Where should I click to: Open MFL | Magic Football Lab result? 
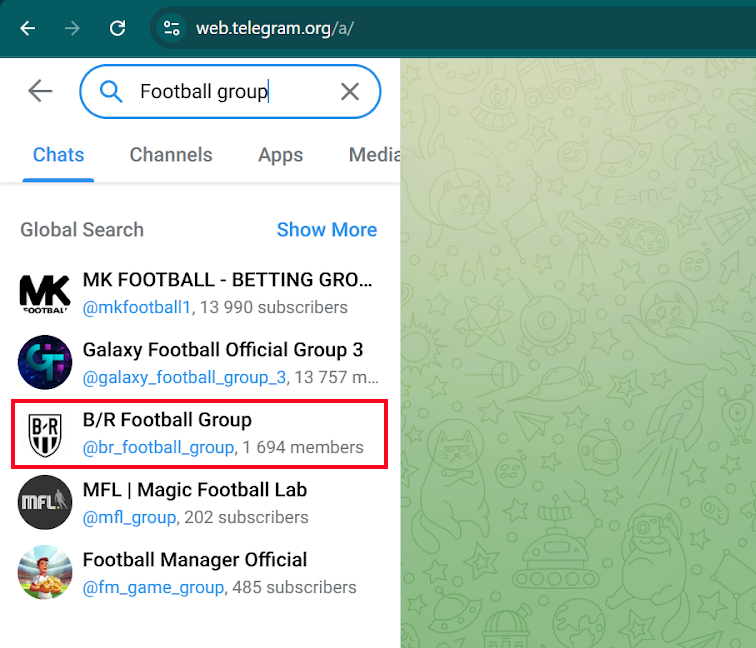(200, 503)
